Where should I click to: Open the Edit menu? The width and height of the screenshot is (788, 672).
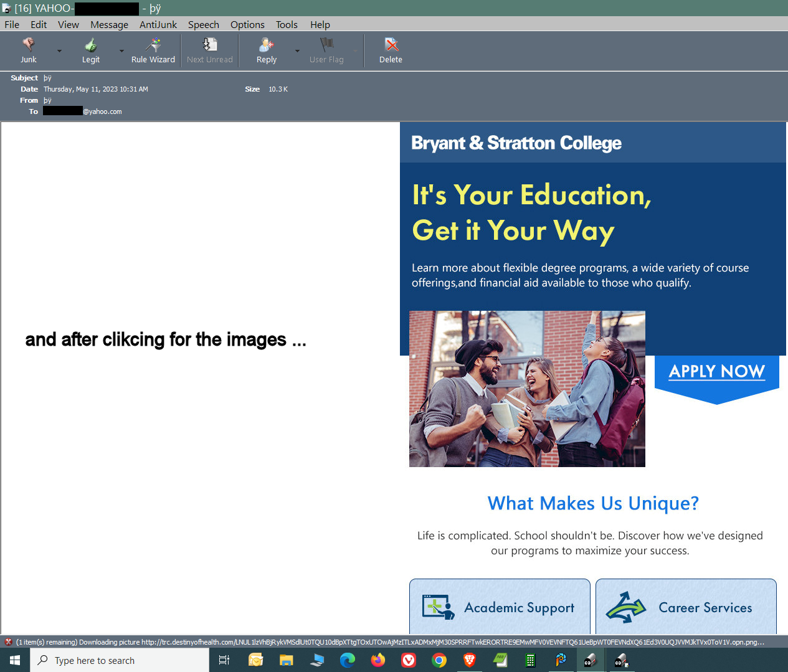[x=39, y=24]
